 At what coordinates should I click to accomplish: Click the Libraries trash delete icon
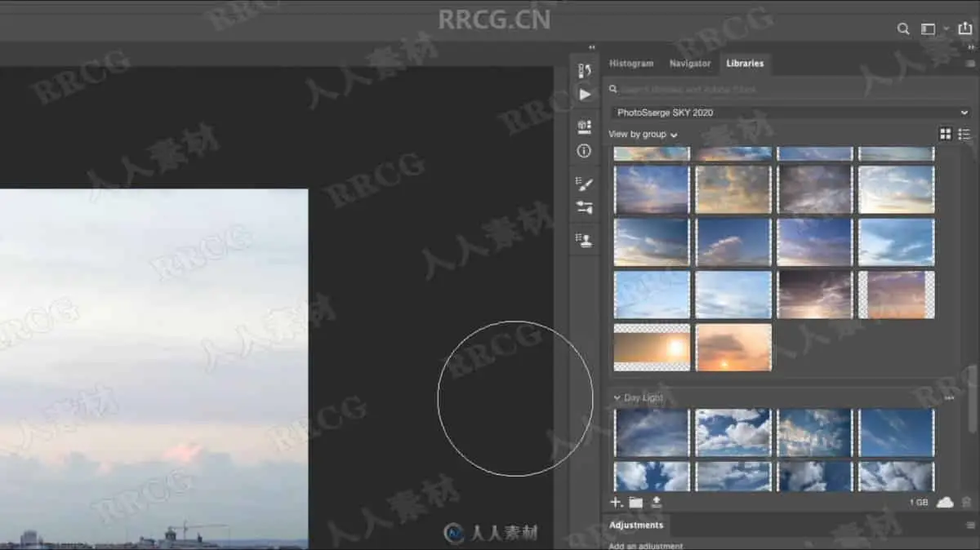pyautogui.click(x=967, y=503)
